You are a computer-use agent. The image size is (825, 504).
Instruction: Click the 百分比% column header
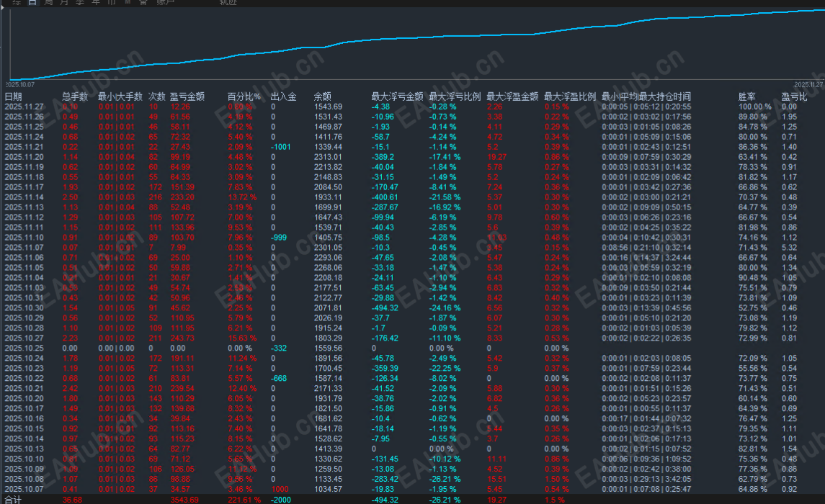244,96
